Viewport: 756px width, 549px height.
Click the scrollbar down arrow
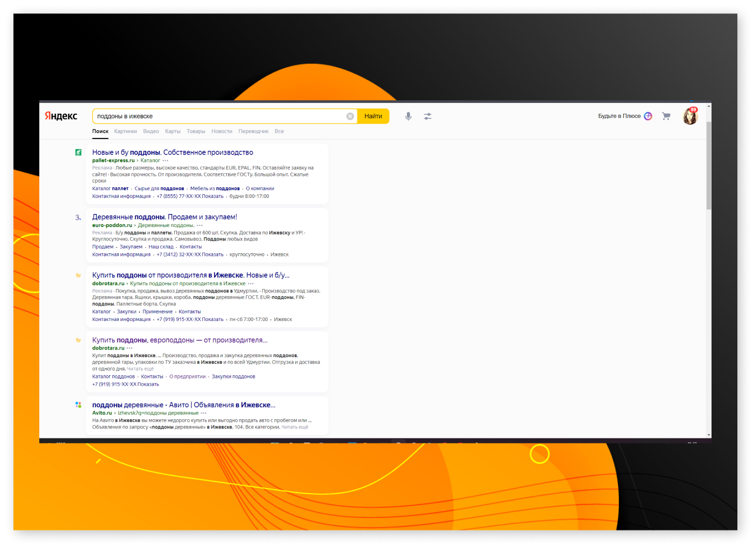pyautogui.click(x=709, y=435)
